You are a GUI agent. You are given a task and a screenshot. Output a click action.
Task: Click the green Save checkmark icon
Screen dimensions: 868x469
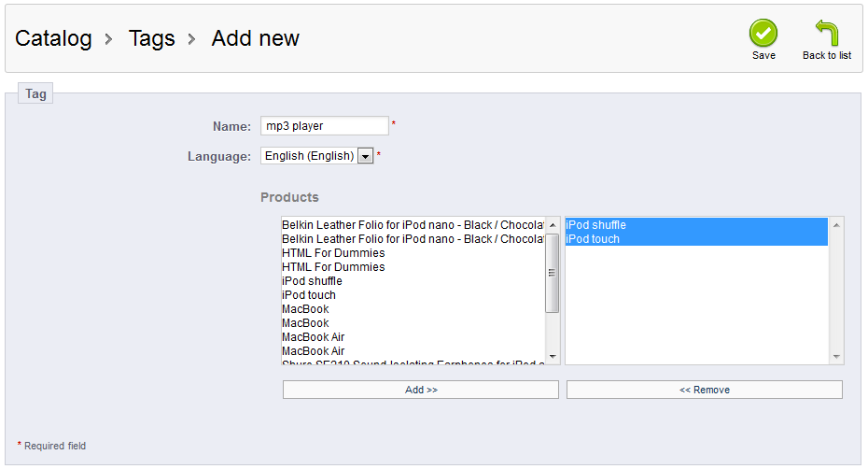(763, 34)
